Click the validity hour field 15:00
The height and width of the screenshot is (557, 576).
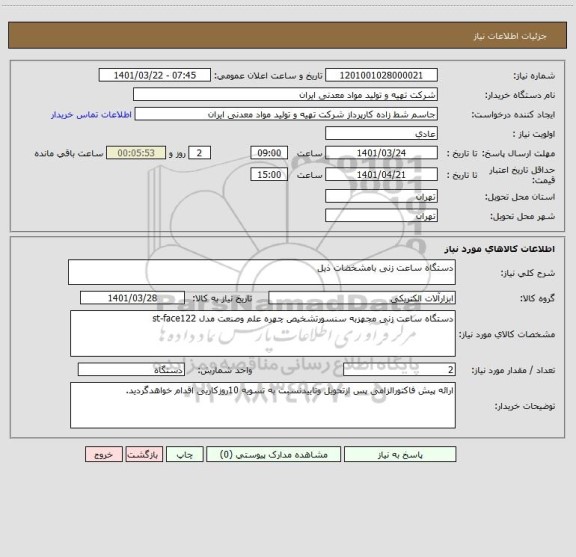[x=269, y=175]
